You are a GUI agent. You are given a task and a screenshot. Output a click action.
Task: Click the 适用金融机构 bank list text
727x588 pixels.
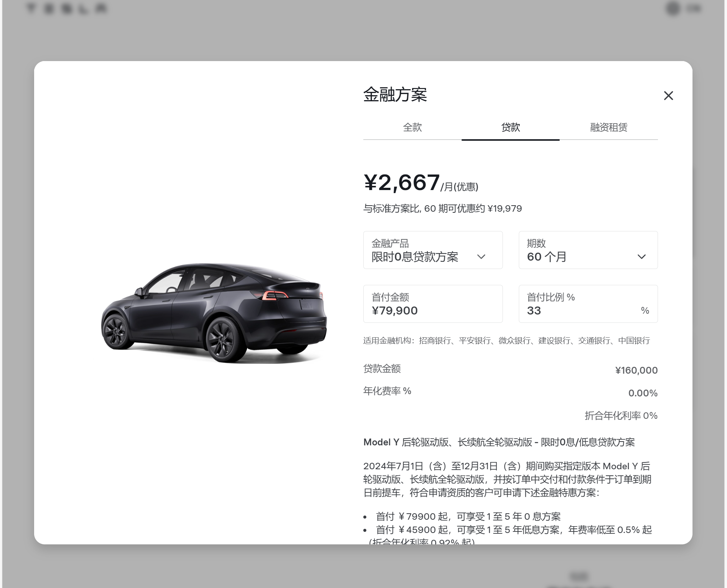click(x=506, y=341)
